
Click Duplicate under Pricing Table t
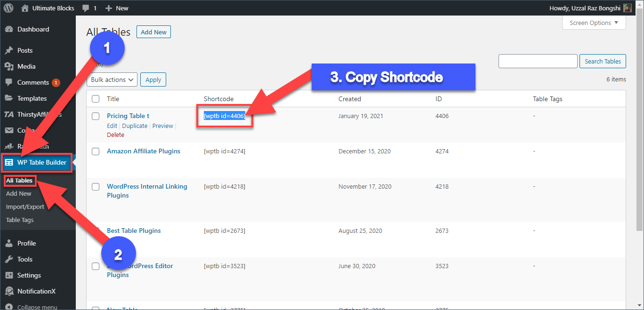(x=135, y=126)
